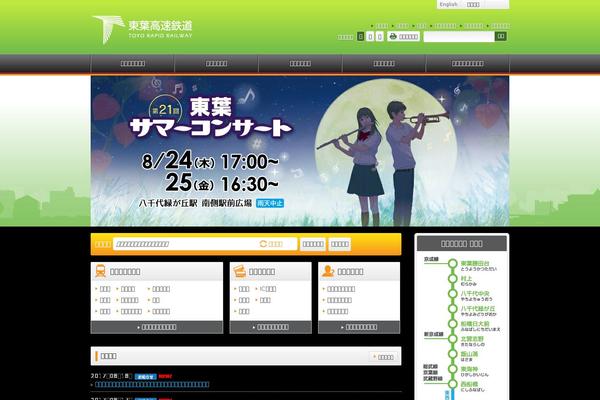Click the dark footer button under the ticket icon card
Image resolution: width=600 pixels, height=400 pixels.
[x=271, y=327]
